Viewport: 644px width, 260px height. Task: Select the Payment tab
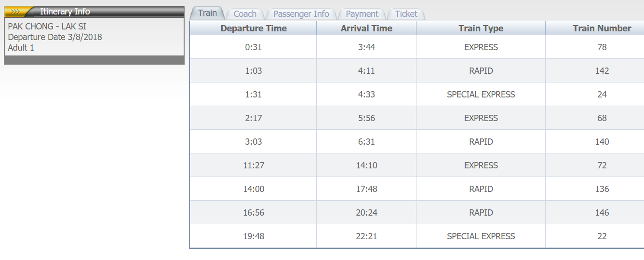(x=362, y=14)
